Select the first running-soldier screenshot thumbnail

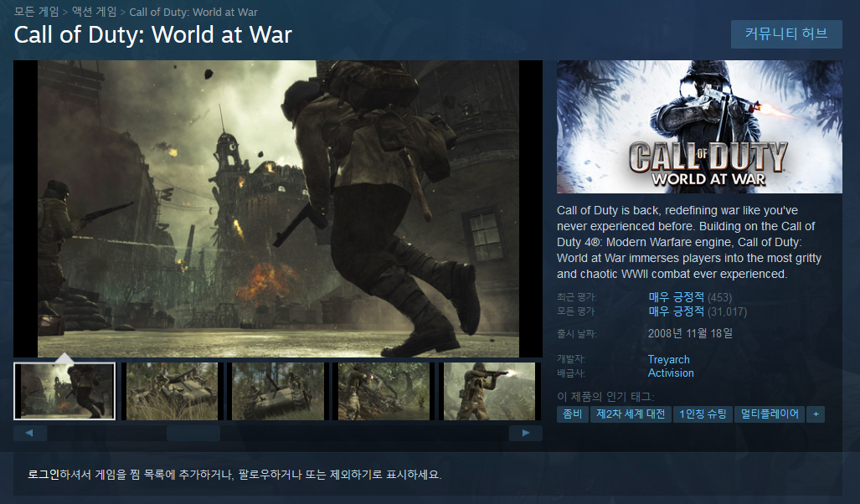64,391
